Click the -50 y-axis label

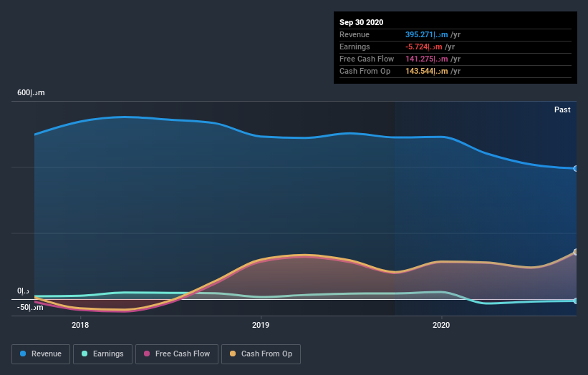[30, 307]
